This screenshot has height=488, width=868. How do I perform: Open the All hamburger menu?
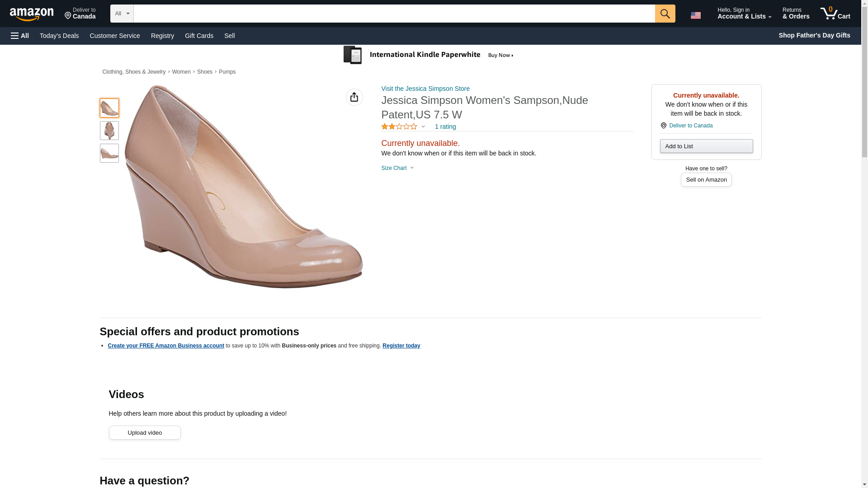pyautogui.click(x=20, y=36)
